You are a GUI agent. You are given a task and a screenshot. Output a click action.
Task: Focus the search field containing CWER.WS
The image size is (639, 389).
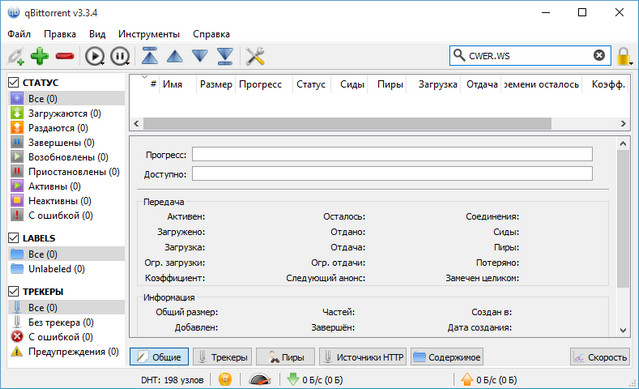pyautogui.click(x=529, y=55)
